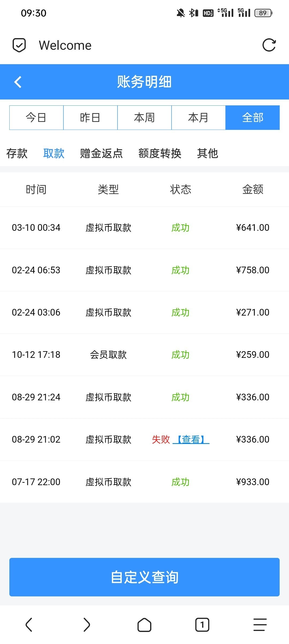Viewport: 289px width, 644px height.
Task: Click the 【查看】 link for failed withdrawal
Action: 191,439
